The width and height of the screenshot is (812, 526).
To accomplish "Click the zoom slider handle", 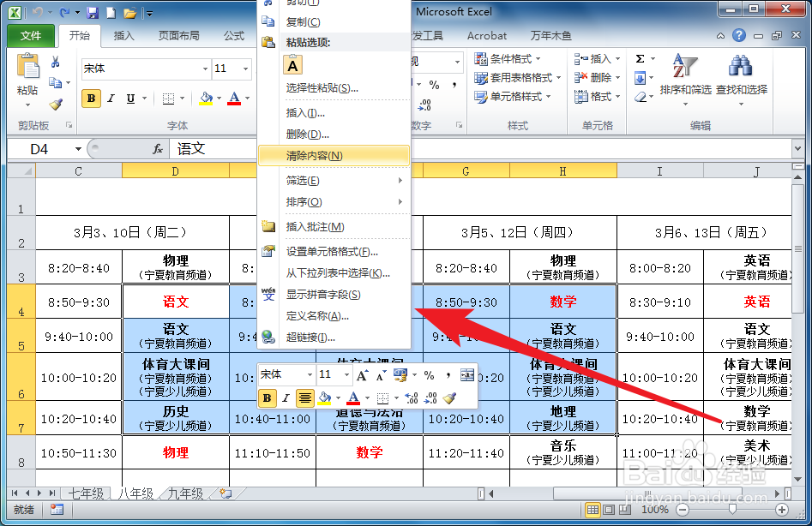I will click(732, 510).
